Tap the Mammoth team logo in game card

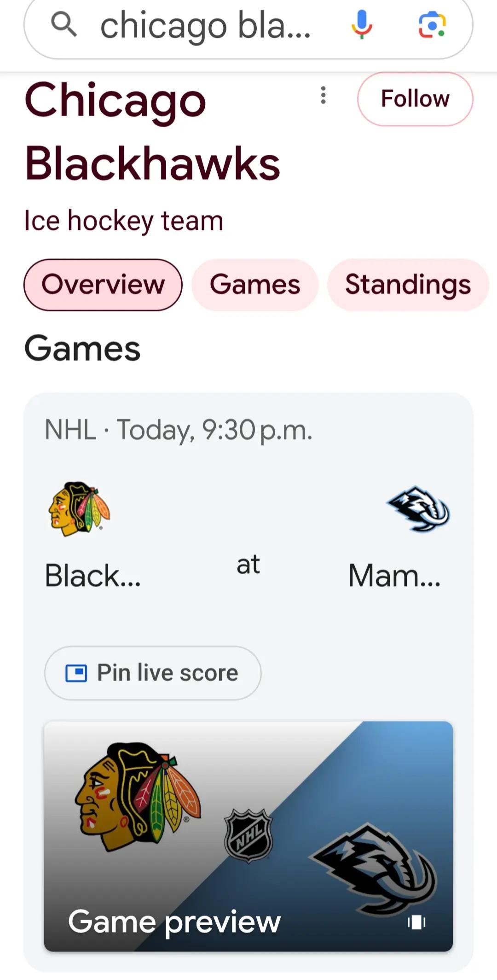418,509
